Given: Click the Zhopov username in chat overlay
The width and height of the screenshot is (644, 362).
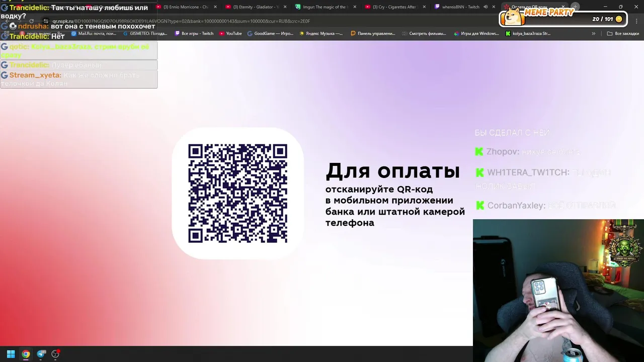Looking at the screenshot, I should (x=502, y=152).
